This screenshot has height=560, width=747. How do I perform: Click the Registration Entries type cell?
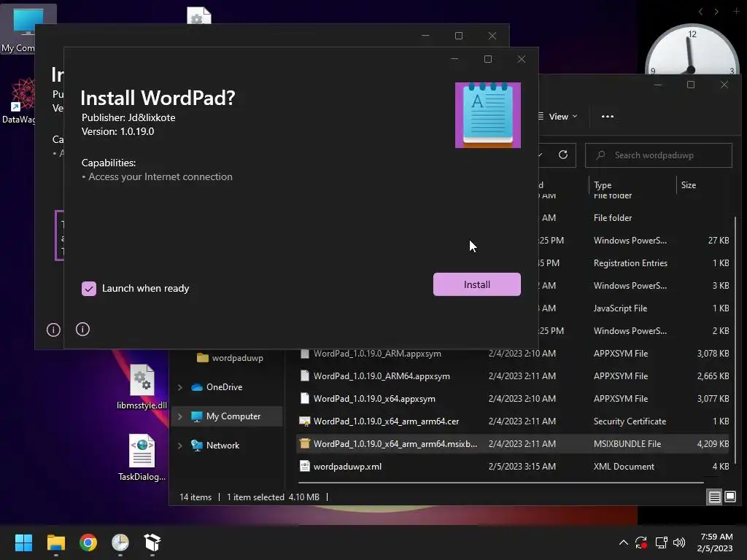click(x=630, y=262)
